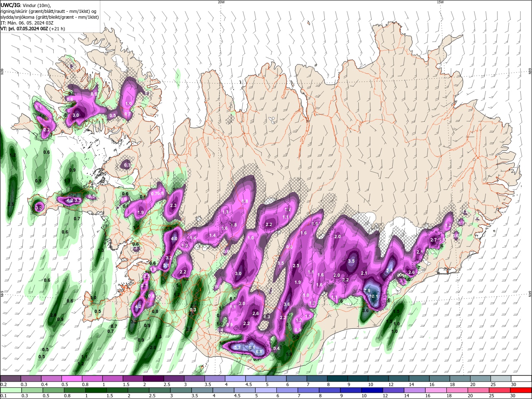This screenshot has height=399, width=532.
Task: Click the dark green swatch labeled 1 in the green row
Action: [x=96, y=390]
